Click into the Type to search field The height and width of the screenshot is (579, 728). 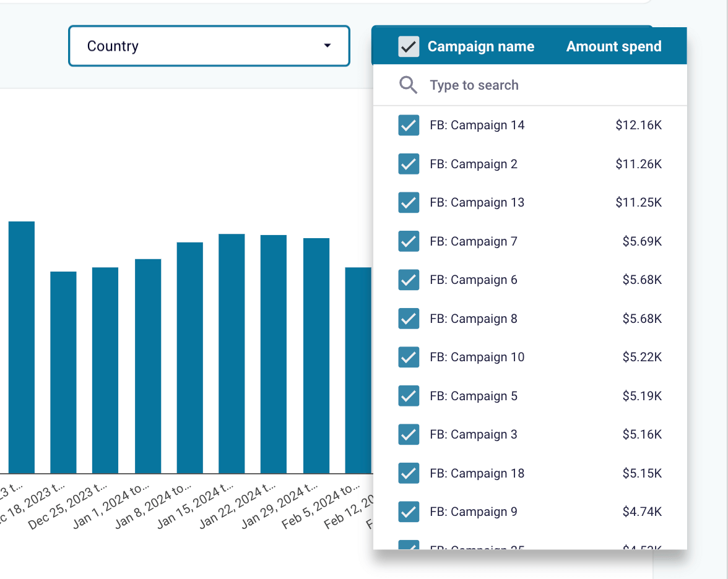pos(530,85)
